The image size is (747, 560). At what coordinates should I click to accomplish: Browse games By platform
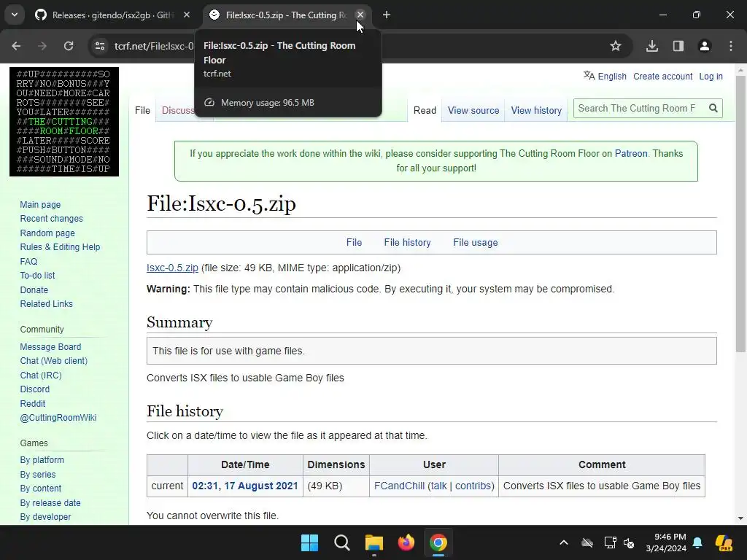(42, 460)
